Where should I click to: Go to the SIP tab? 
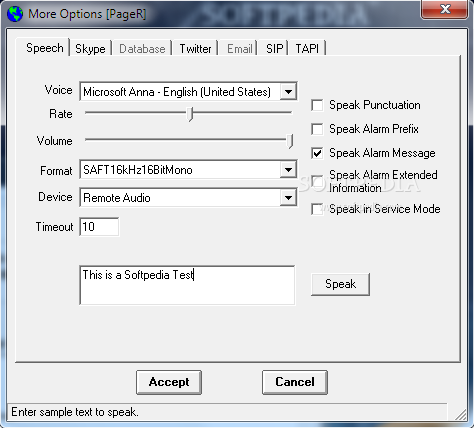(274, 49)
